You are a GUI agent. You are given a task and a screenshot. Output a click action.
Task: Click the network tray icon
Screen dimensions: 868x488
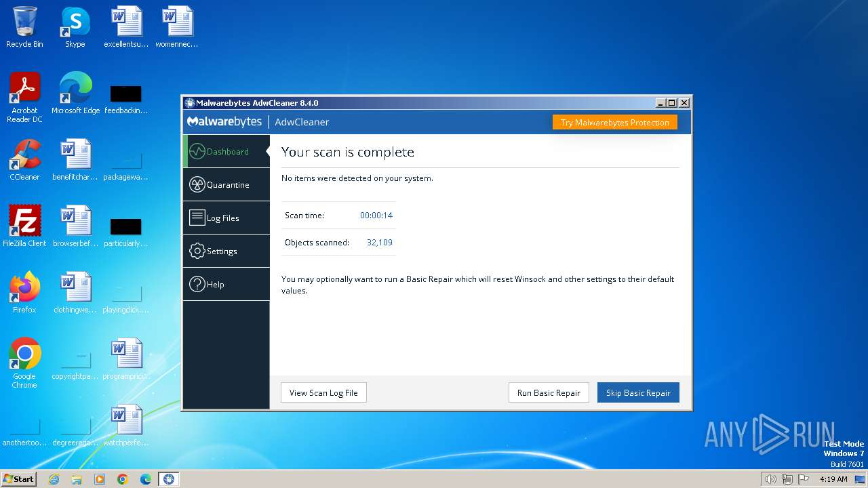[x=787, y=479]
